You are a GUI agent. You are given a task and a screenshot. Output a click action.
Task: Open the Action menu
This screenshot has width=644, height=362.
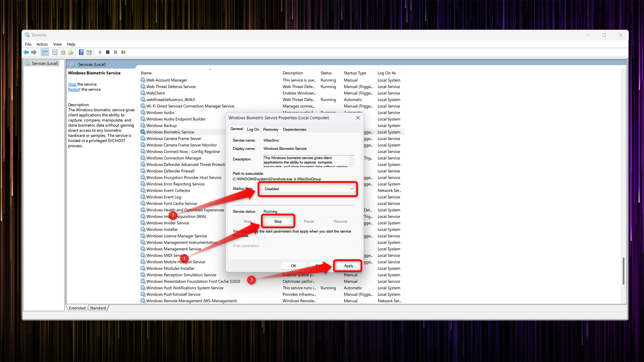[42, 44]
